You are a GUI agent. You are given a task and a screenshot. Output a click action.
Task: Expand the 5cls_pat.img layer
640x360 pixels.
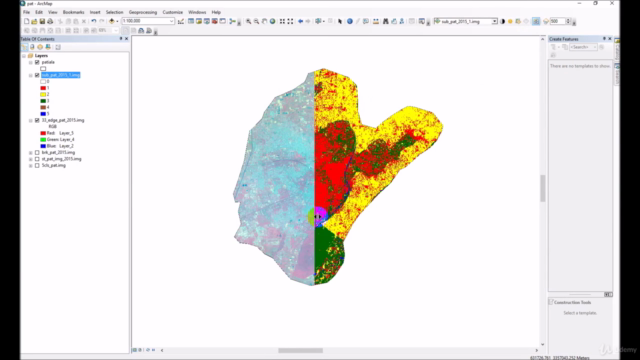click(31, 166)
